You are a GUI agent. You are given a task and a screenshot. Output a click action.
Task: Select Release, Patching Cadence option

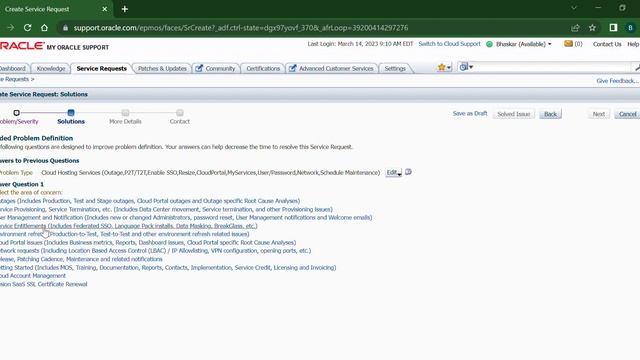point(81,259)
